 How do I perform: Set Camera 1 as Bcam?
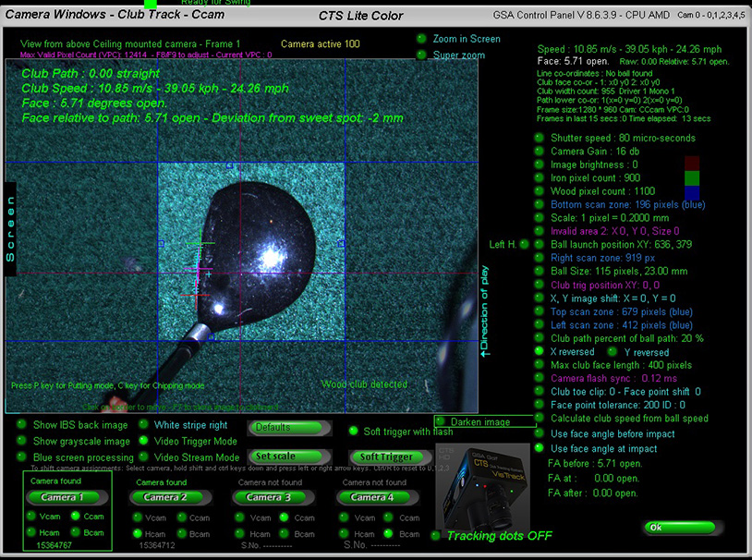pos(76,532)
